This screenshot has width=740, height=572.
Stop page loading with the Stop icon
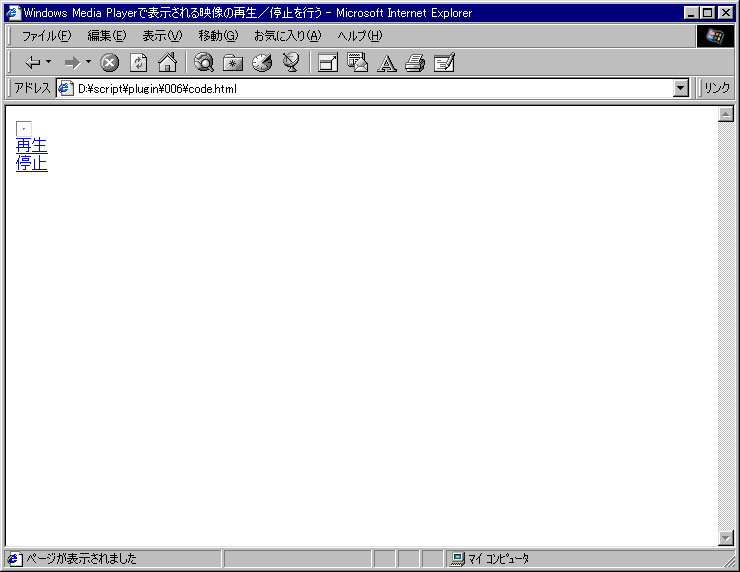point(109,62)
